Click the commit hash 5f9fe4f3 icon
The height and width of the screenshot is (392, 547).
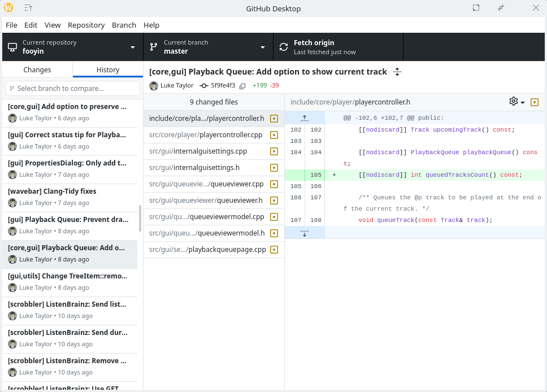coord(205,86)
